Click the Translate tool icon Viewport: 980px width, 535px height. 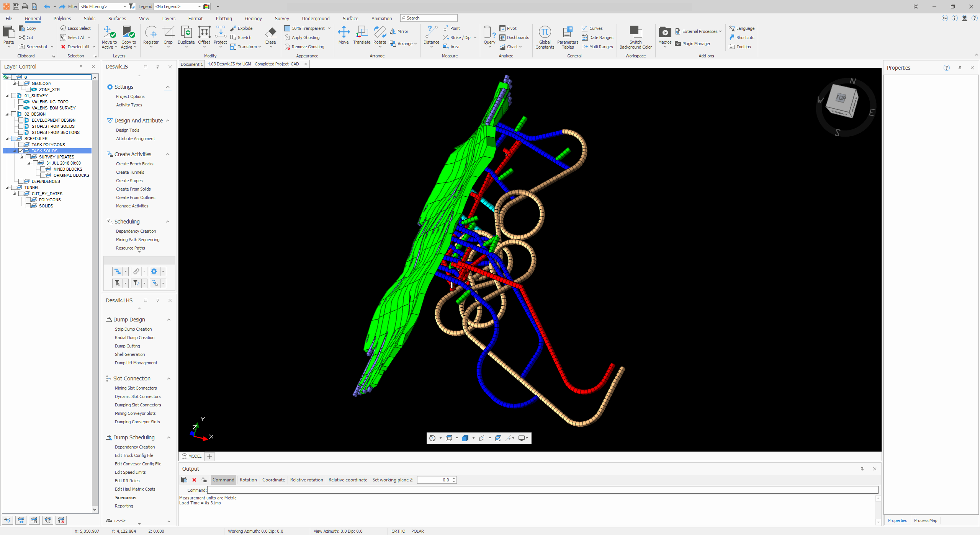pos(362,32)
